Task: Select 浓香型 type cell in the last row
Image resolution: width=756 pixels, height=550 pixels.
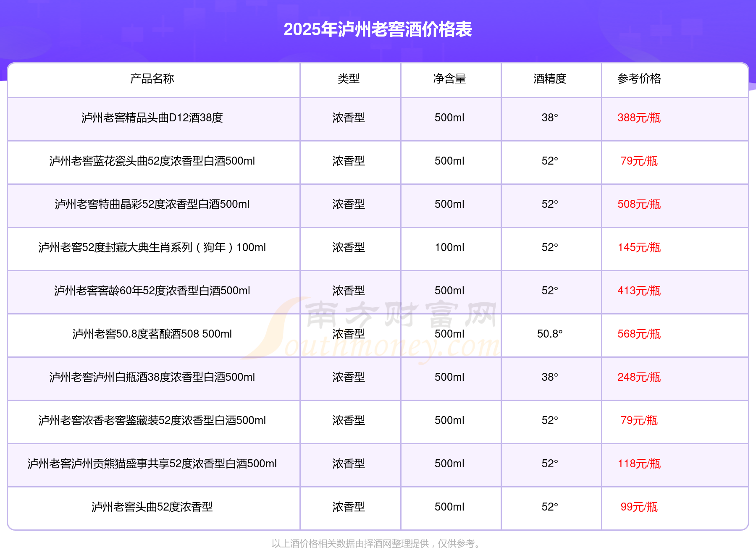Action: point(349,507)
